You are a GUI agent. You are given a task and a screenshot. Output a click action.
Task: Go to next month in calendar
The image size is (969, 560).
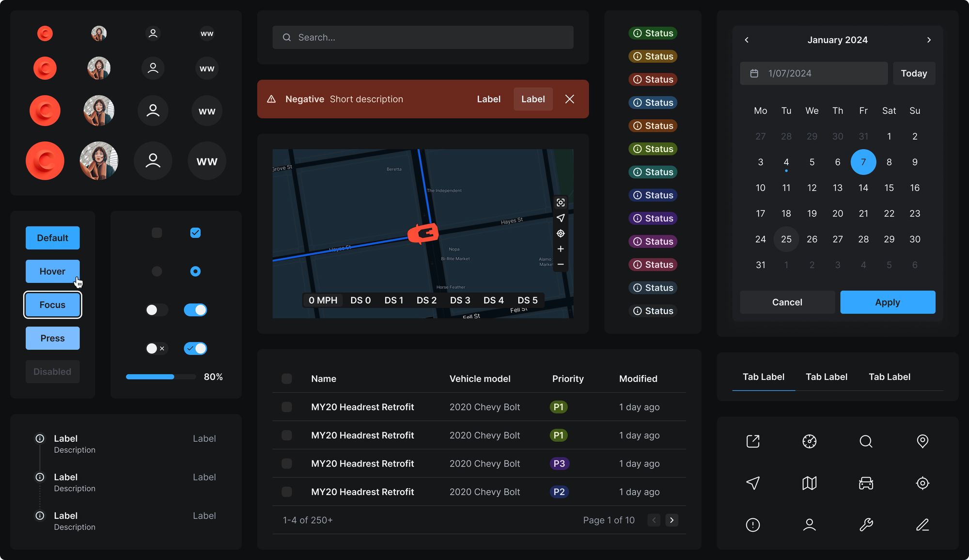(929, 40)
